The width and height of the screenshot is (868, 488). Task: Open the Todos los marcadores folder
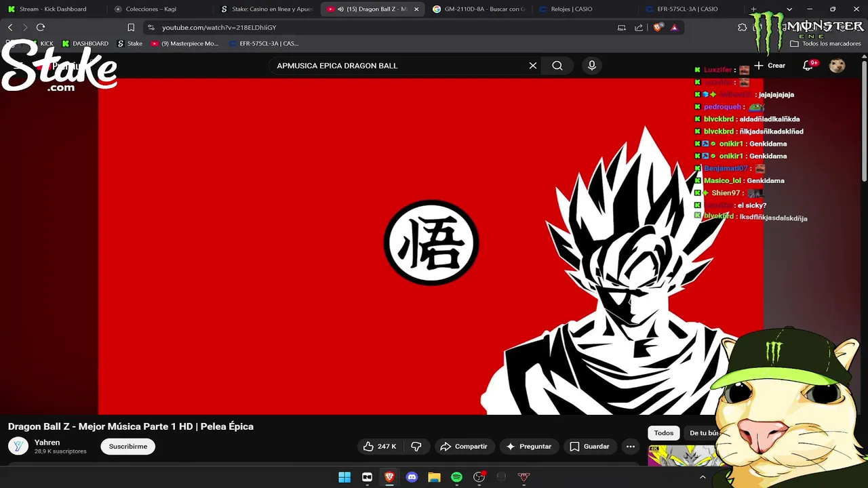point(825,43)
